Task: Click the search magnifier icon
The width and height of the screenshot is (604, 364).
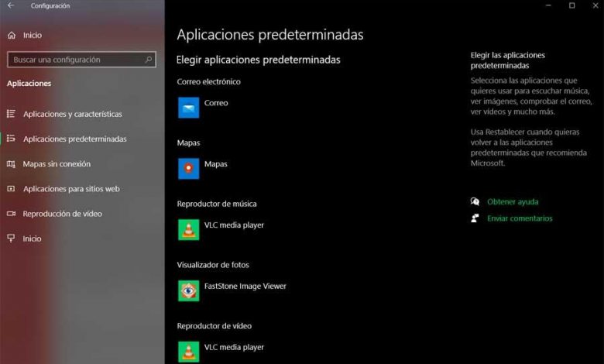Action: 149,60
